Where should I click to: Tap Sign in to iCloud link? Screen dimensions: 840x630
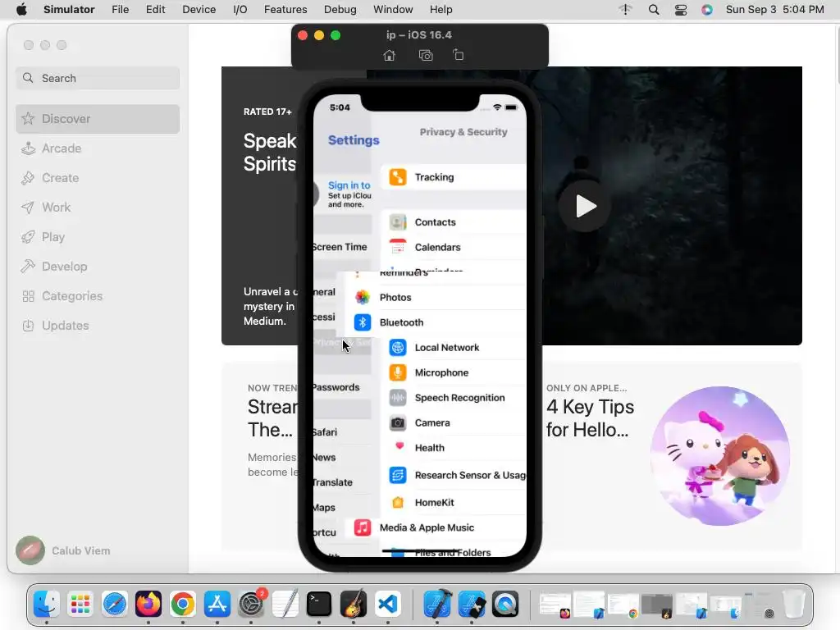(349, 185)
